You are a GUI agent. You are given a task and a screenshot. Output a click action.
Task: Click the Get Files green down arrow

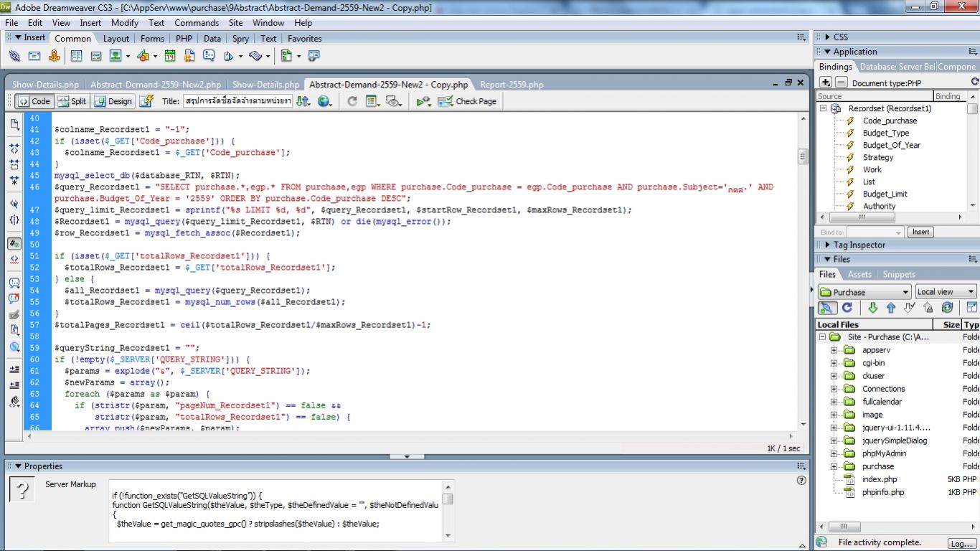point(872,307)
